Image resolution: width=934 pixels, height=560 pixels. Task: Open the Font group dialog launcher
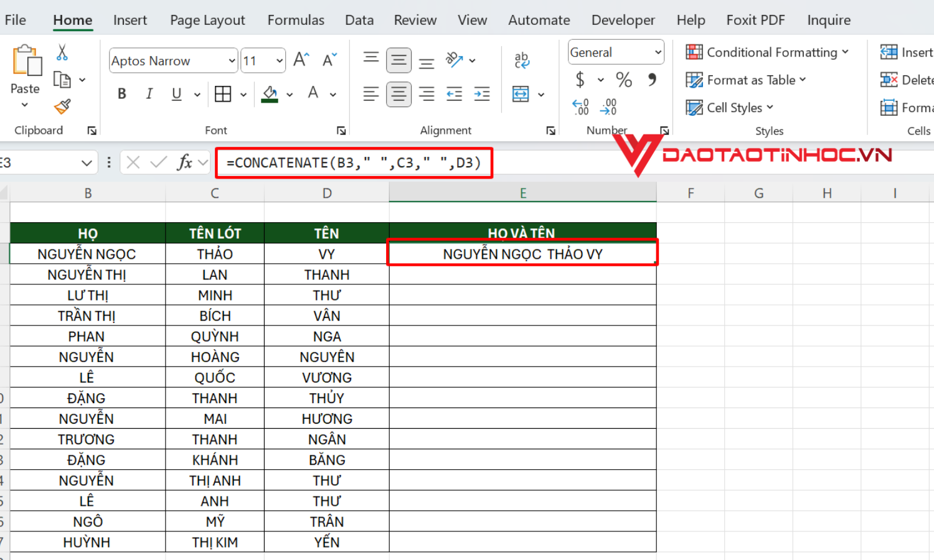pyautogui.click(x=341, y=131)
